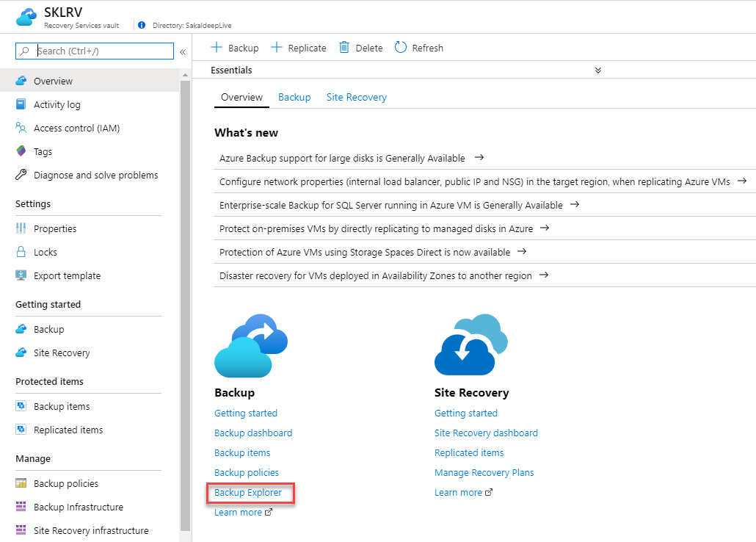Switch to the Backup tab

coord(294,97)
